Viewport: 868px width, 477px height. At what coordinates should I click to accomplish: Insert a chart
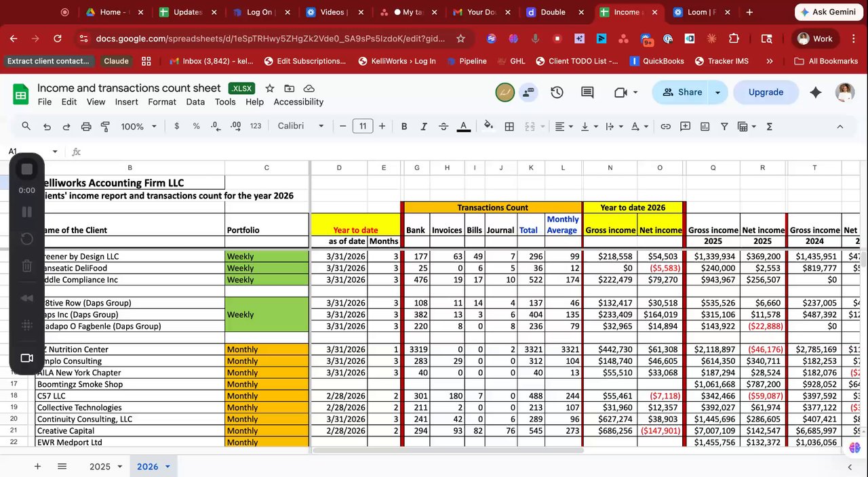pyautogui.click(x=705, y=127)
